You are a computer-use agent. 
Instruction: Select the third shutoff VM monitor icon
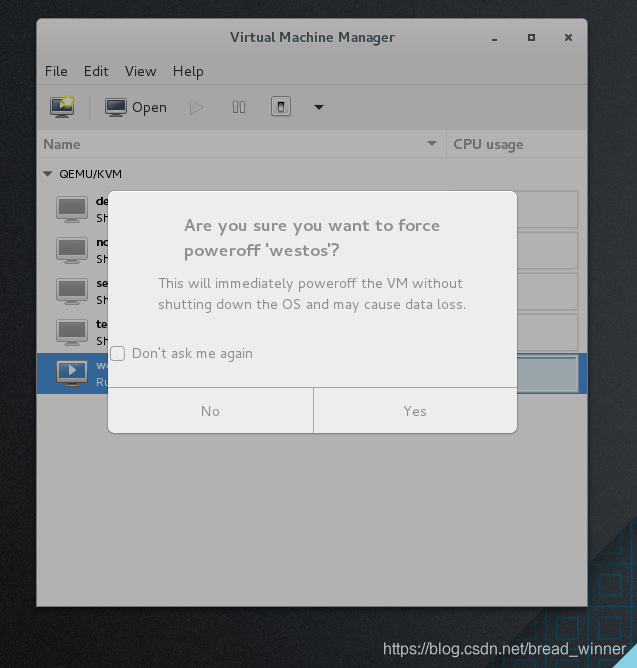pos(72,291)
